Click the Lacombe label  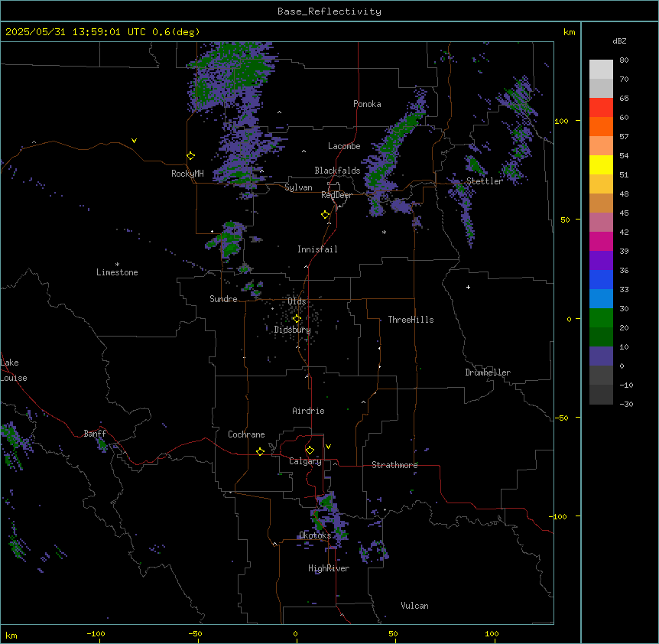(344, 146)
